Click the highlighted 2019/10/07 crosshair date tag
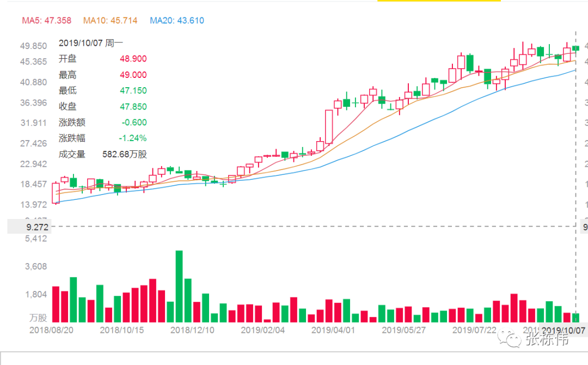The width and height of the screenshot is (588, 365). coord(563,330)
